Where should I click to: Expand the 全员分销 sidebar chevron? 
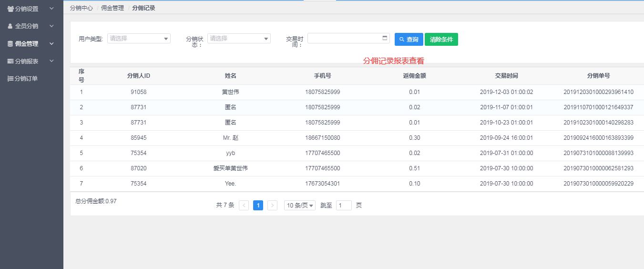click(x=51, y=26)
